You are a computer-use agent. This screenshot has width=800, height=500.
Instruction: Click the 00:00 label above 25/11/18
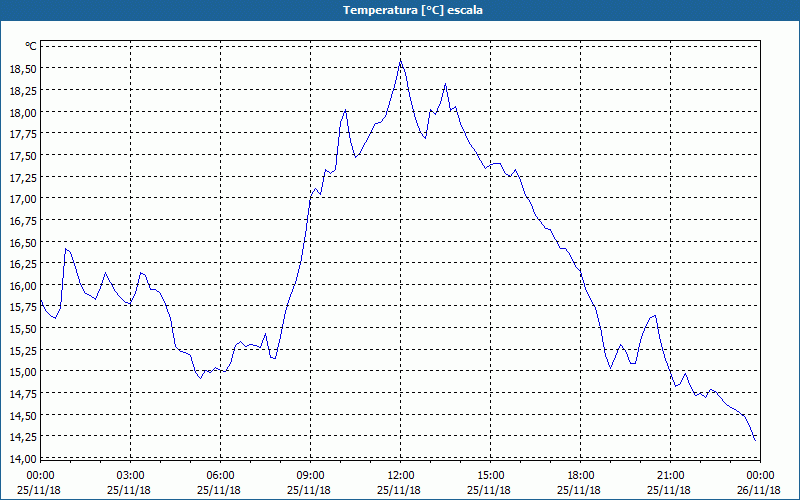point(40,476)
